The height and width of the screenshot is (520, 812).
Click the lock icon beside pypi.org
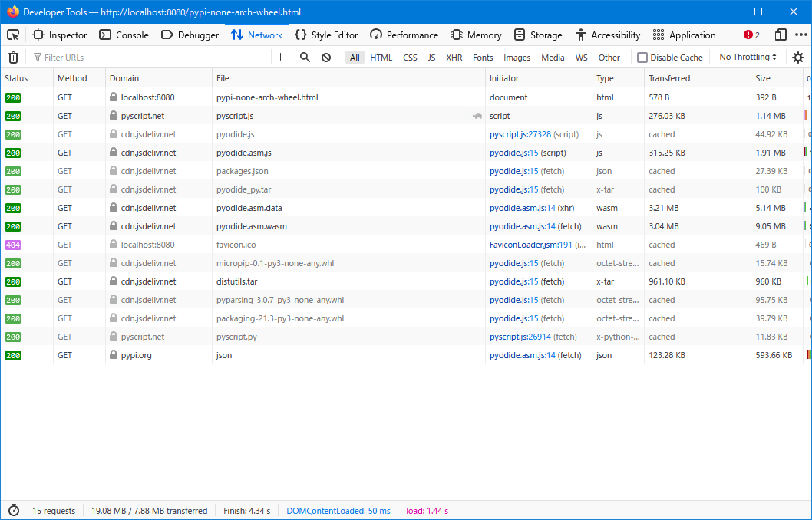pyautogui.click(x=114, y=355)
